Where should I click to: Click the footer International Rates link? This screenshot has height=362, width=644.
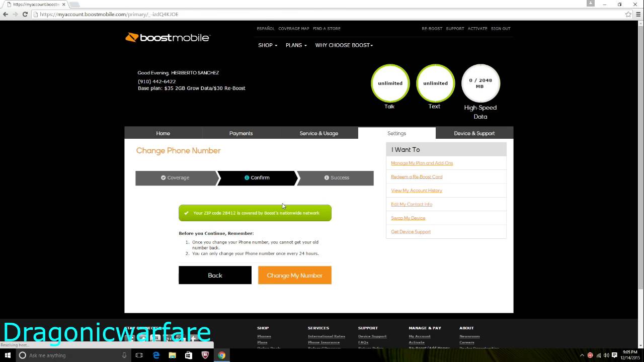pos(327,336)
